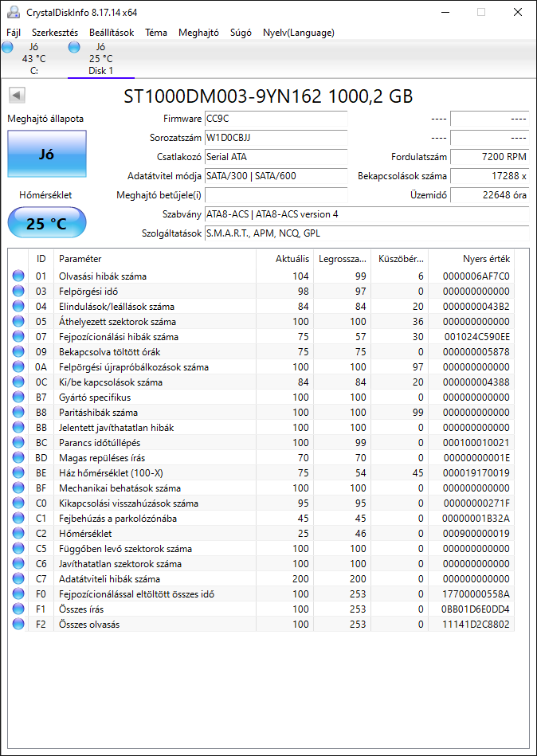Click the blue Jó health status button
537x756 pixels.
pyautogui.click(x=47, y=155)
